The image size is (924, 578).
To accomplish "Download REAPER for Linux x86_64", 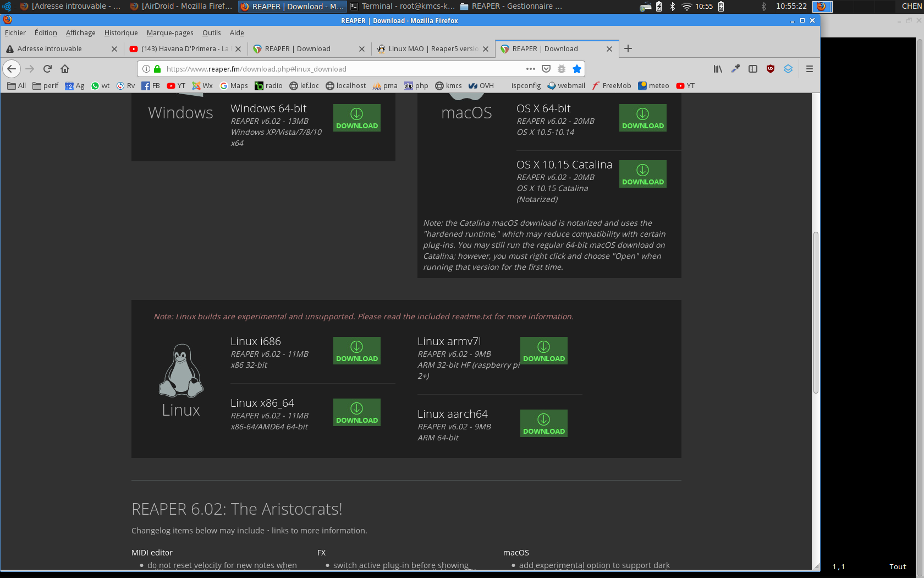I will (357, 412).
